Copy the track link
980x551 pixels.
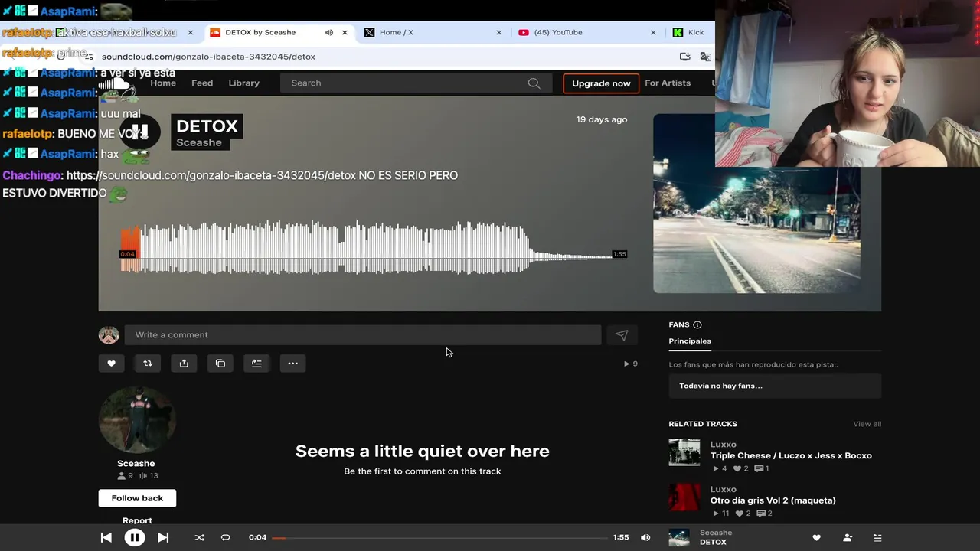point(220,364)
